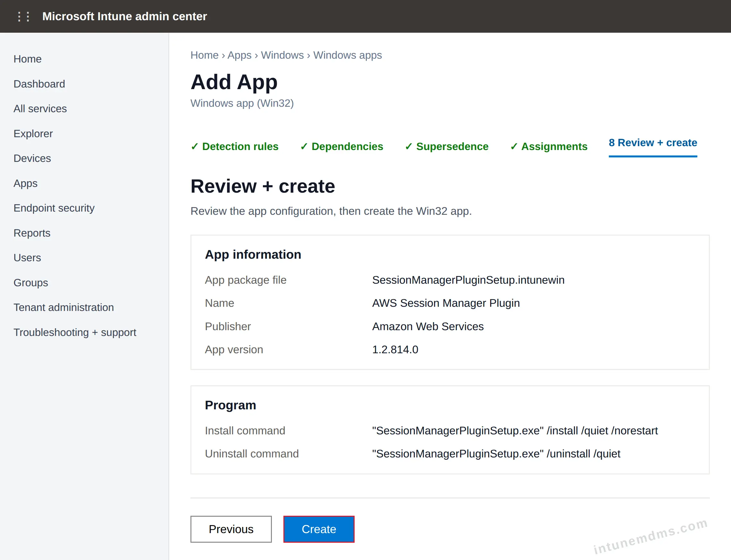Switch to Supersedence step

(x=447, y=146)
